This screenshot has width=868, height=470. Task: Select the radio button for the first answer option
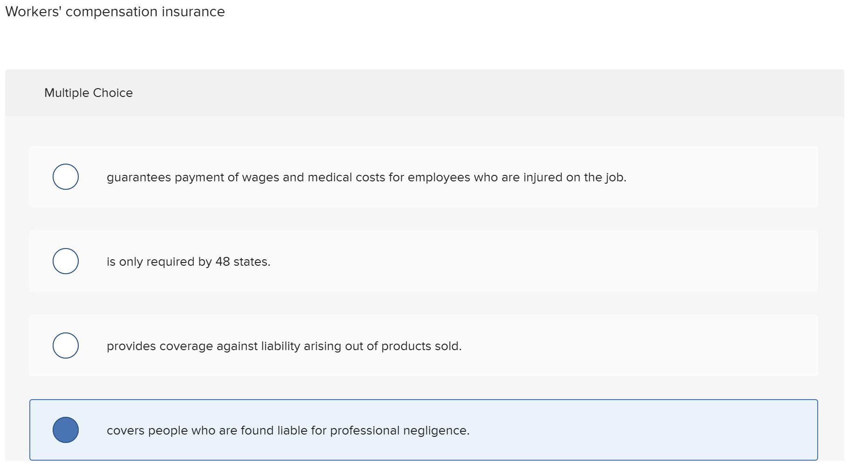[x=65, y=176]
